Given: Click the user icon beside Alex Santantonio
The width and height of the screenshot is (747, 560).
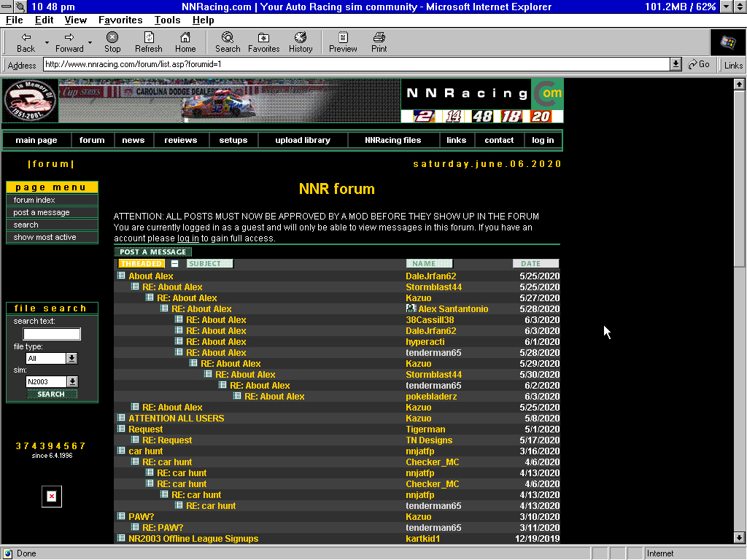Looking at the screenshot, I should click(x=411, y=308).
